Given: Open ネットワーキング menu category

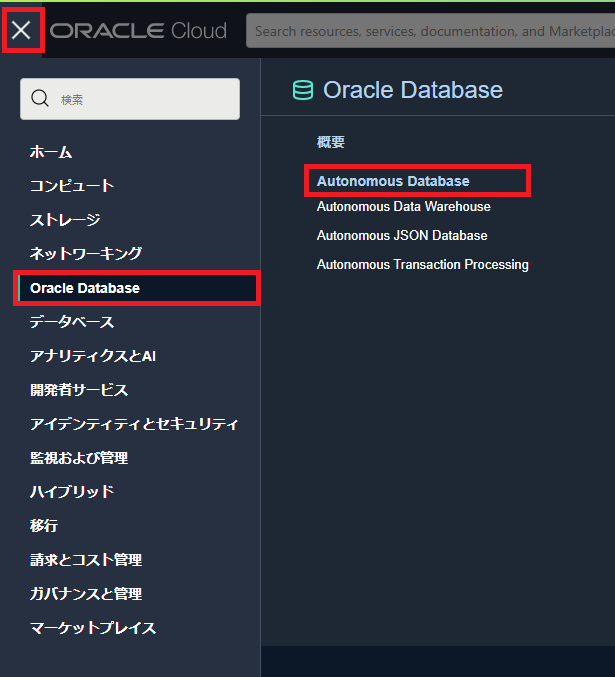Looking at the screenshot, I should click(86, 253).
